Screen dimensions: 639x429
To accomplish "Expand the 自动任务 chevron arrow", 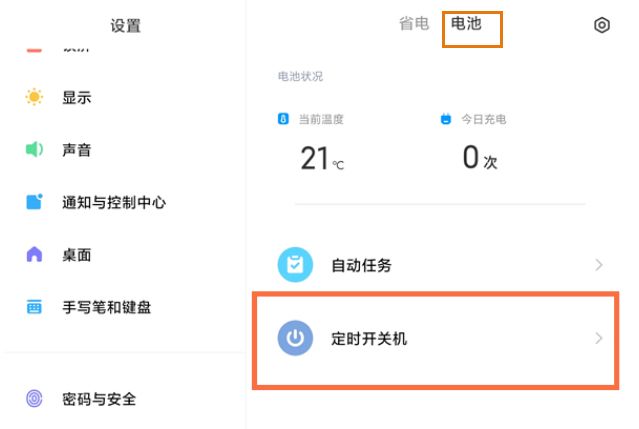I will 599,265.
